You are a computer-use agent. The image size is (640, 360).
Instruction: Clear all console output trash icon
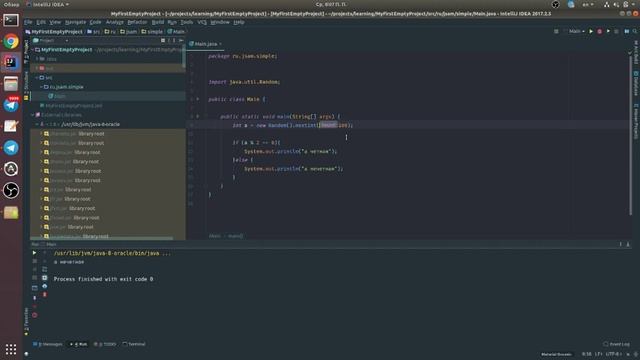tap(44, 294)
